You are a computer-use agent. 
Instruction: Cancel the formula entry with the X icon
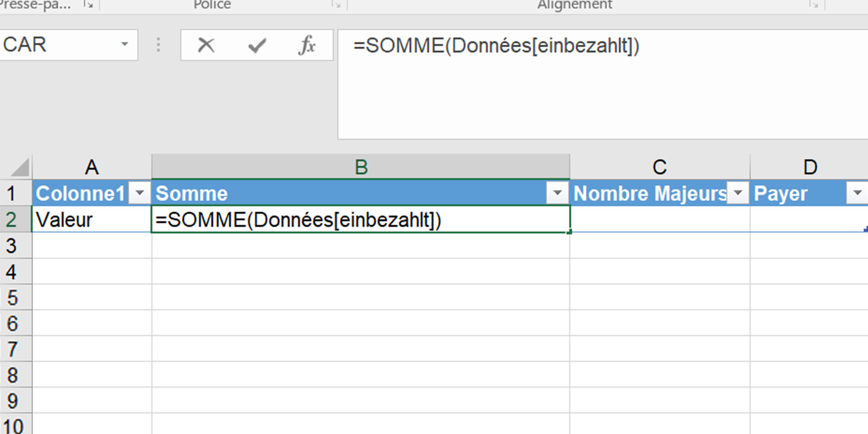(206, 45)
